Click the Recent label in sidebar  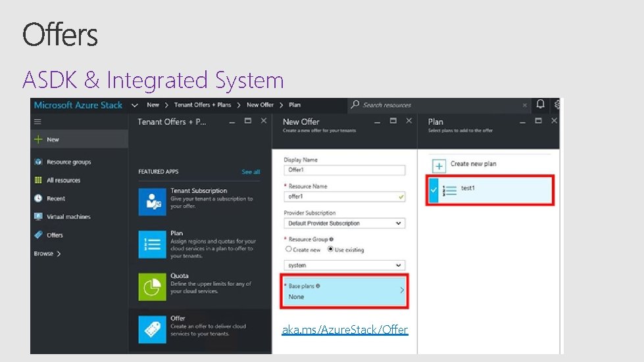[56, 198]
